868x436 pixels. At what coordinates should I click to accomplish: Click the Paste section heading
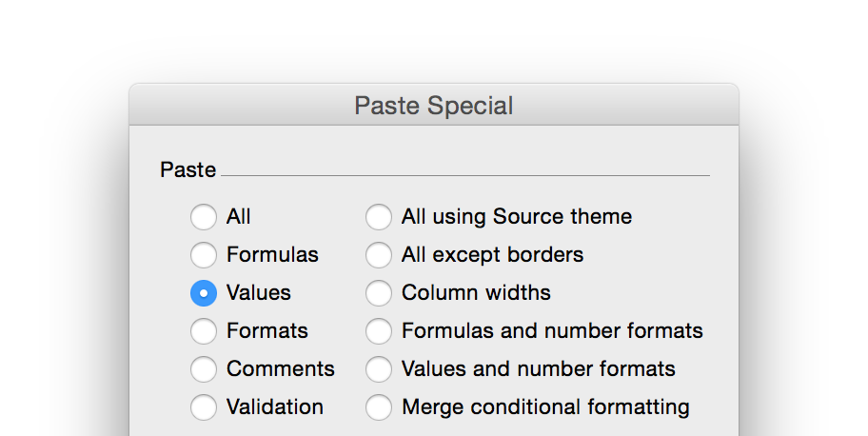click(188, 169)
